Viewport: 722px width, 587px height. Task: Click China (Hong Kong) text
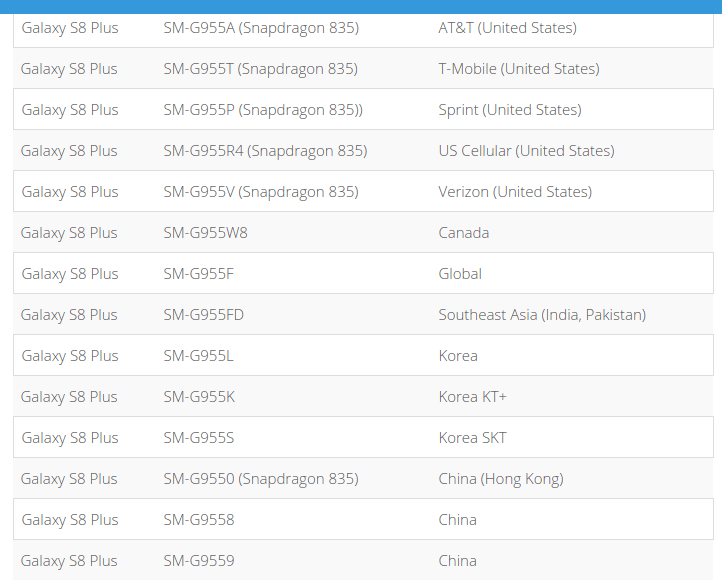click(x=501, y=479)
